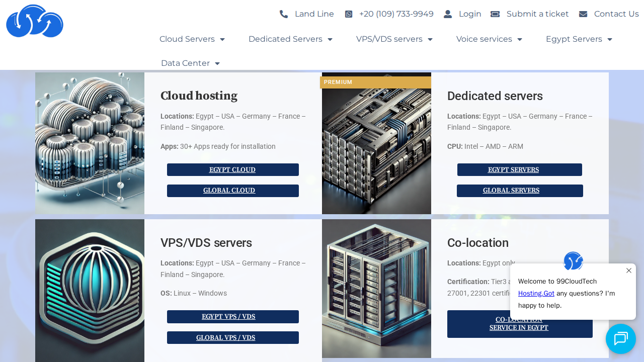This screenshot has height=362, width=644.
Task: Click the Land Line link
Action: coord(314,14)
